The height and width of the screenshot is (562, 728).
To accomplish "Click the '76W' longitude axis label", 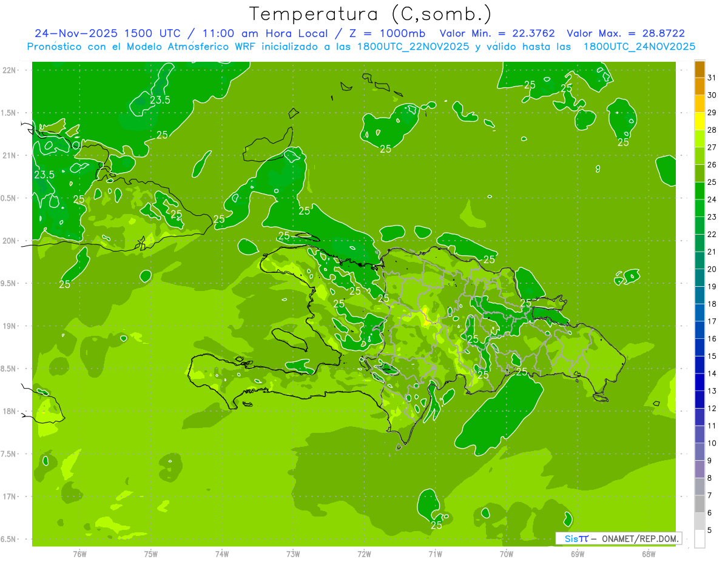I will pyautogui.click(x=79, y=554).
